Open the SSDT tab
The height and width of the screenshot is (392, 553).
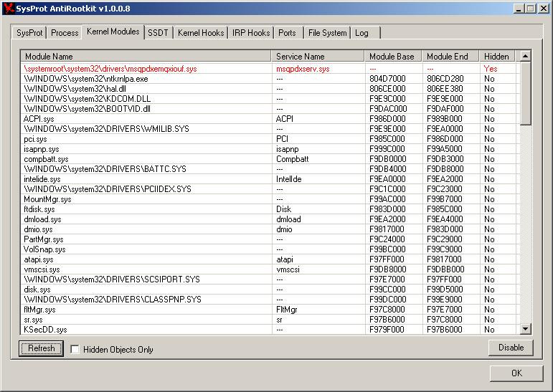pos(158,33)
